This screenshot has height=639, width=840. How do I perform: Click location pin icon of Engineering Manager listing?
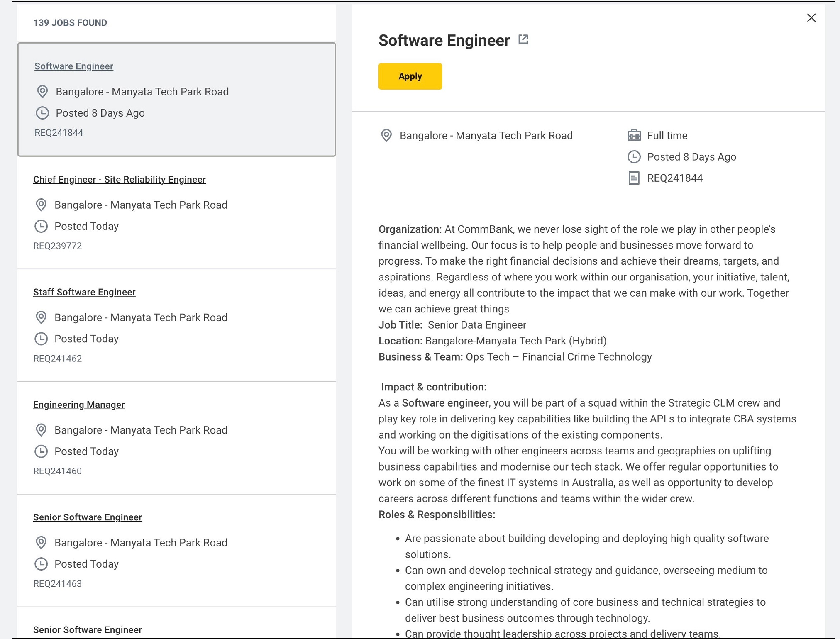(41, 430)
